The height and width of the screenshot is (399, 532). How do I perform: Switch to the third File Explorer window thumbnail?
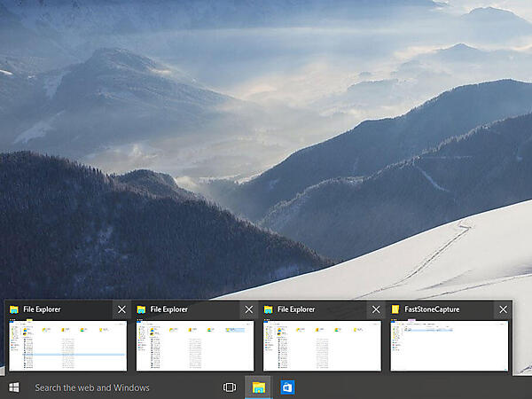pyautogui.click(x=322, y=346)
